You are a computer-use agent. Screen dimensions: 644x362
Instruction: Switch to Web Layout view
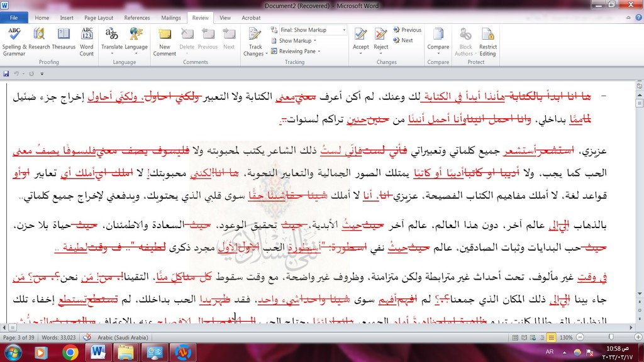coord(533,337)
